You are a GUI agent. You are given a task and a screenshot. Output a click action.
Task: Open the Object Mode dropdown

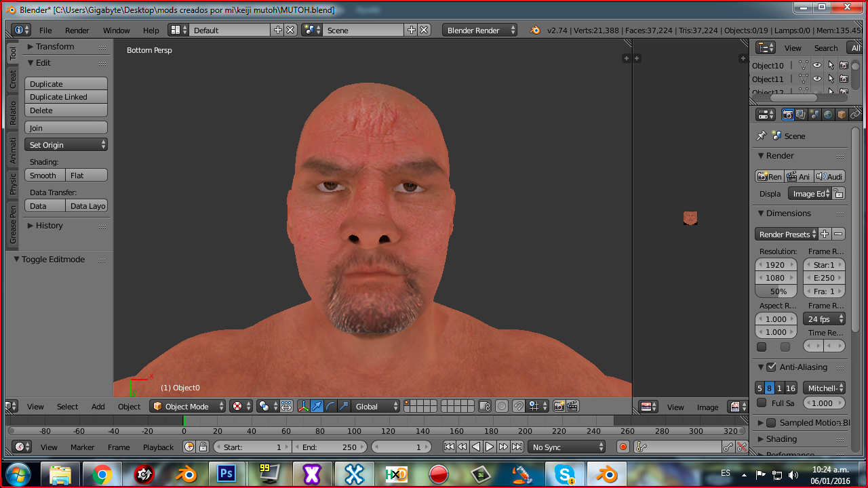[x=188, y=407]
